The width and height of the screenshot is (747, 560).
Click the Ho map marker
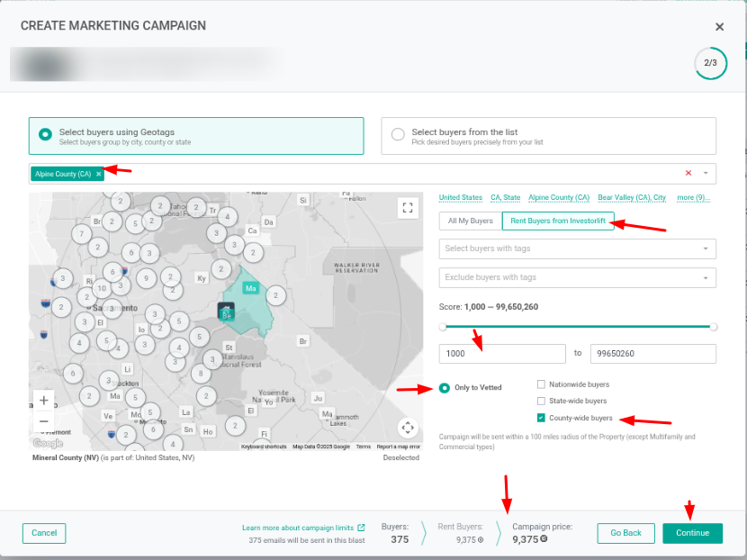click(x=208, y=432)
